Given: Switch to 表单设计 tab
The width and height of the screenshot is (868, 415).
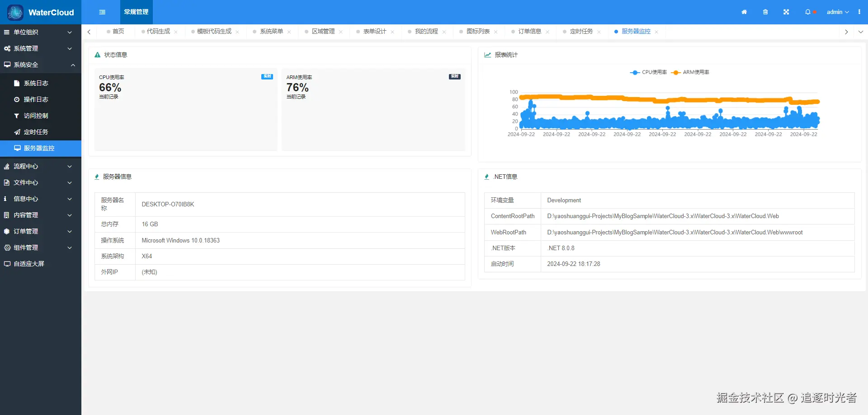Looking at the screenshot, I should pos(375,32).
